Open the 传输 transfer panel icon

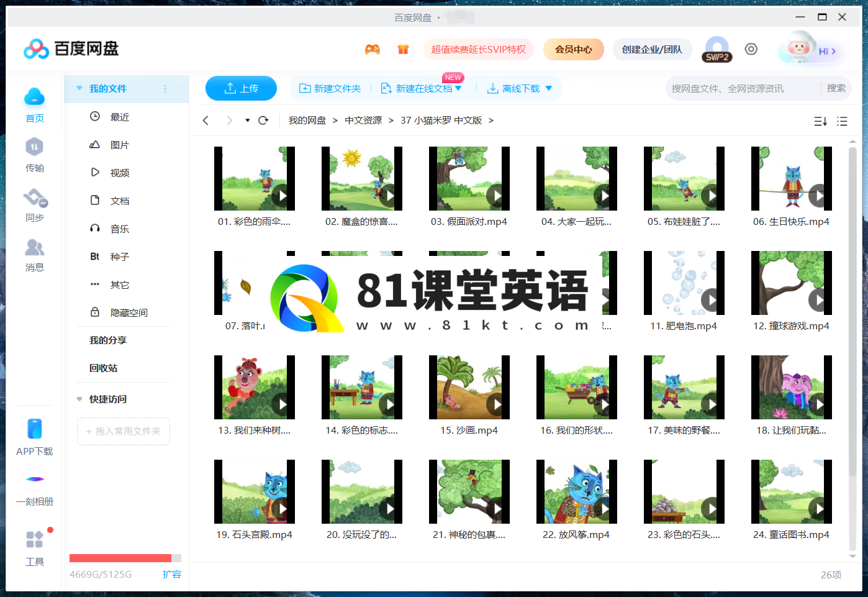[35, 147]
